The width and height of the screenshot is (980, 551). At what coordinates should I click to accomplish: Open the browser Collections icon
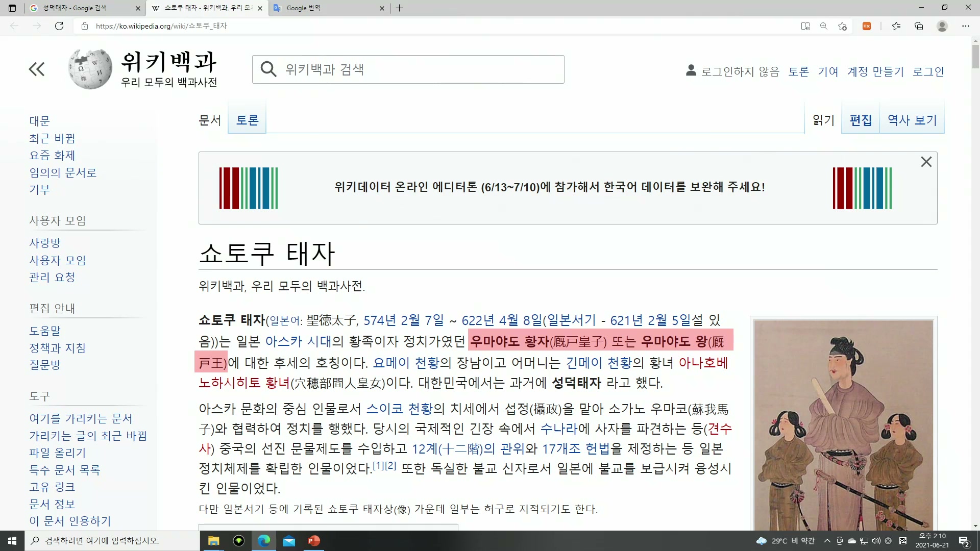(919, 26)
